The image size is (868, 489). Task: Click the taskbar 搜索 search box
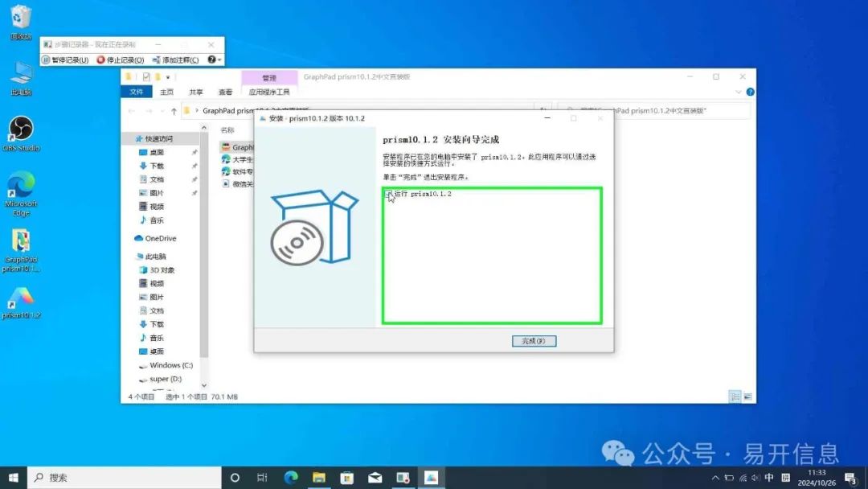coord(124,478)
